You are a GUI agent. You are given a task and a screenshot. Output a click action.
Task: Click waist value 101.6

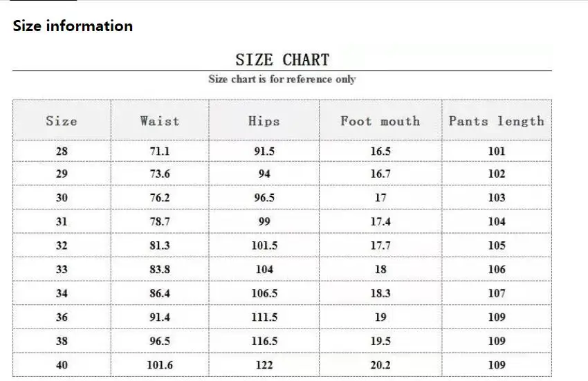160,365
